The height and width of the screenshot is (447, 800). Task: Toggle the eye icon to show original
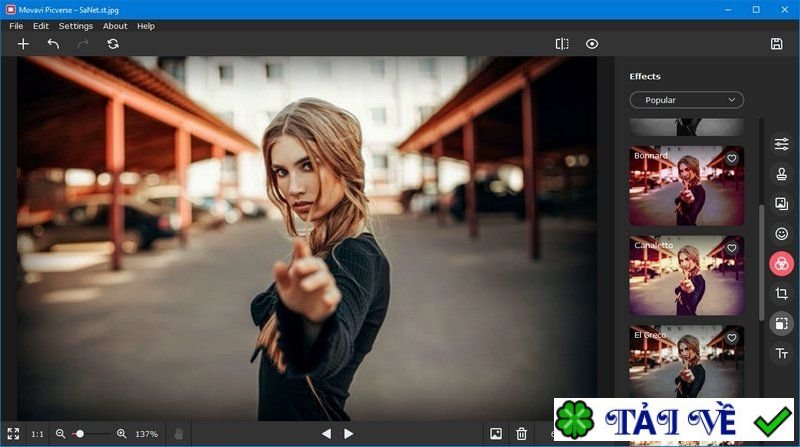pyautogui.click(x=592, y=44)
